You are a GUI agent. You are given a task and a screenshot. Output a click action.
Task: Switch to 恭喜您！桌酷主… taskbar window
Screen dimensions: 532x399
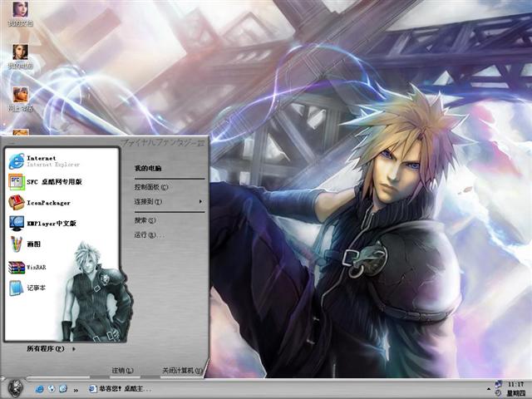point(120,389)
